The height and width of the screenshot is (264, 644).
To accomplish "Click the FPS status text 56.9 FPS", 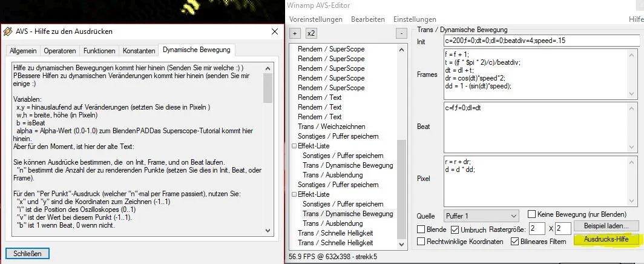I will pyautogui.click(x=305, y=257).
